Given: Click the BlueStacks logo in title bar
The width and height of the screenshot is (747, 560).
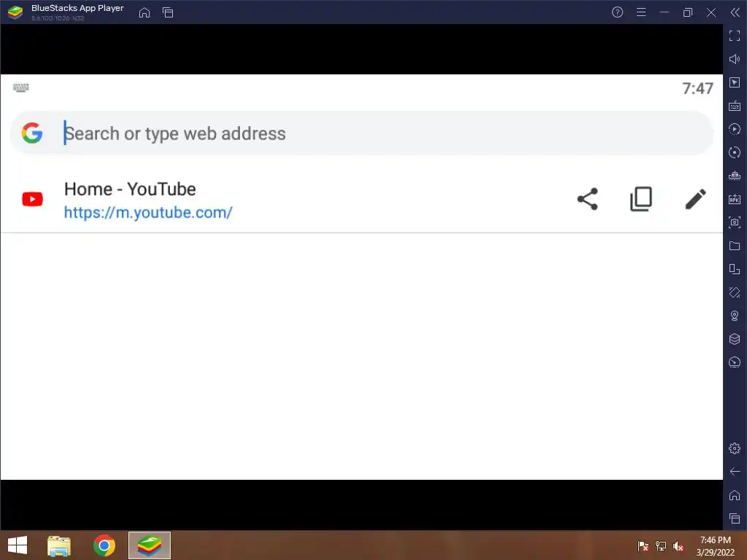Looking at the screenshot, I should 15,12.
